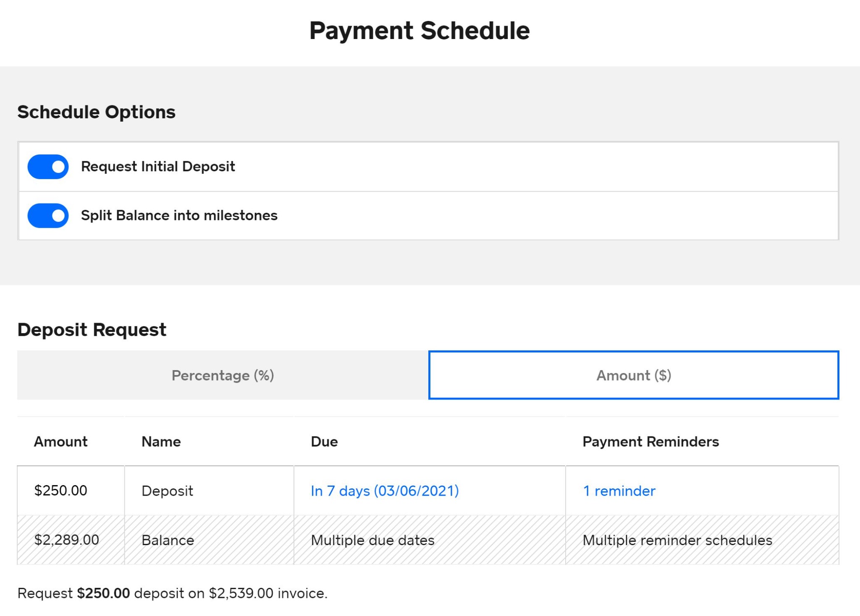Click the Schedule Options heading
Viewport: 860px width, 616px height.
pos(96,111)
